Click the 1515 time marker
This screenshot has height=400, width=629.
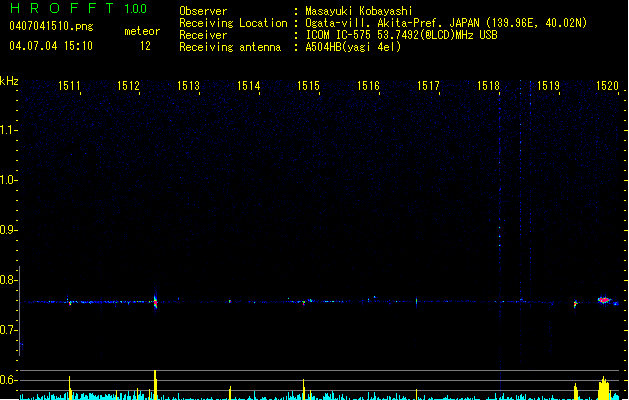308,86
